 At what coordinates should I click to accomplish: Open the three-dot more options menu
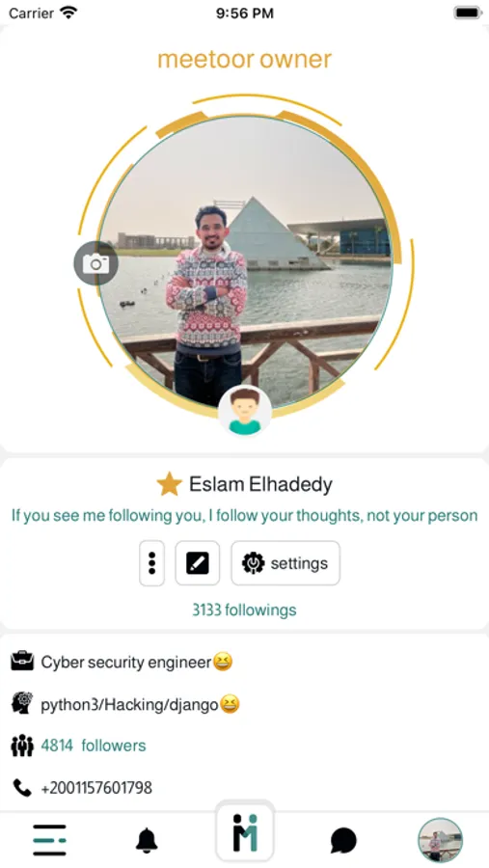[x=151, y=563]
